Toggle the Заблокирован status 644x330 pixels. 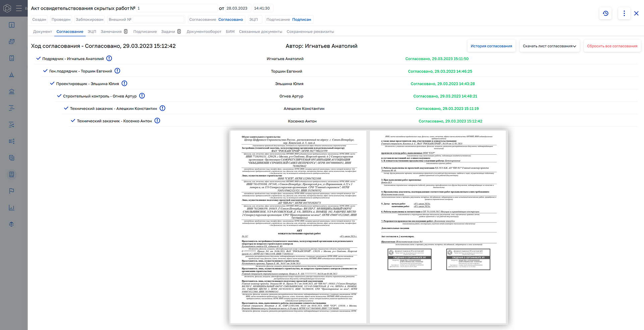pyautogui.click(x=89, y=19)
